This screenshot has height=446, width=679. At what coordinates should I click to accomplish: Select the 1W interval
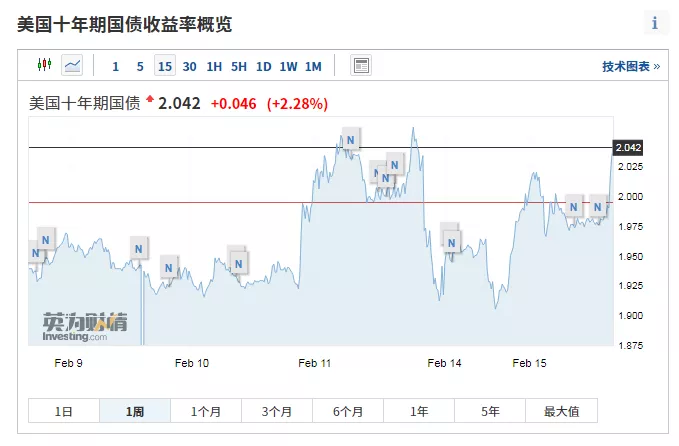pos(288,67)
